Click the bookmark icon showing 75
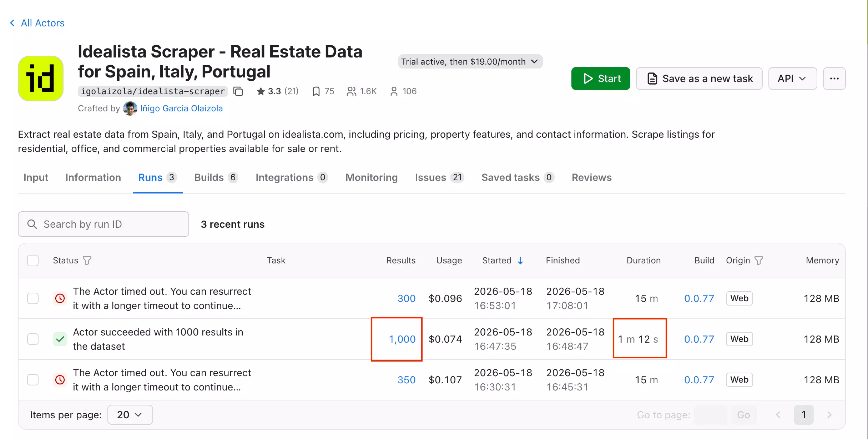Screen dimensions: 868x439 316,91
